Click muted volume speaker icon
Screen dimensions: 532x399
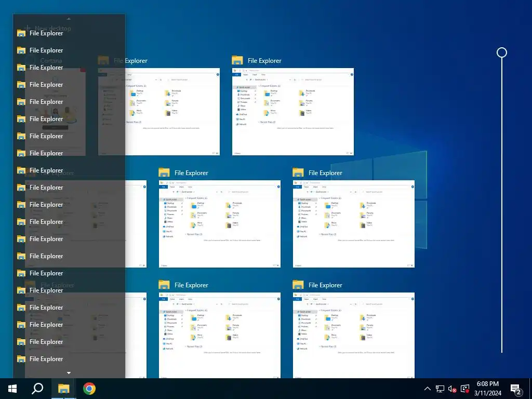click(x=452, y=389)
